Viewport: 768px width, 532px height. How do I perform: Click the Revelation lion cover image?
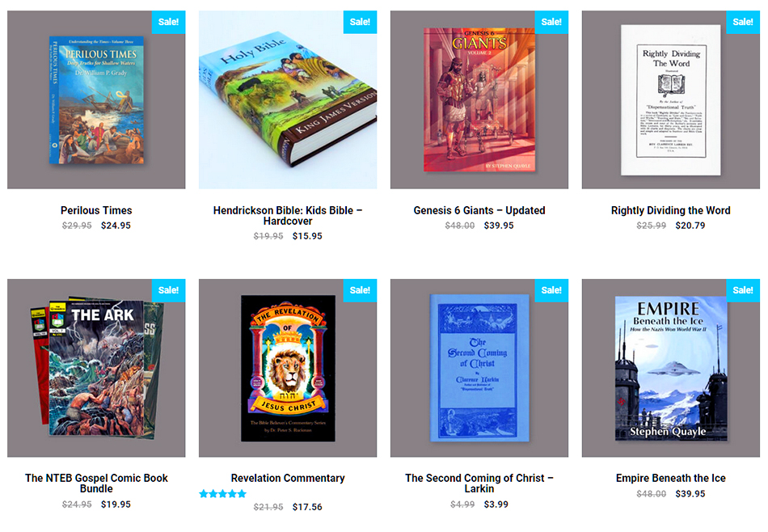point(288,368)
